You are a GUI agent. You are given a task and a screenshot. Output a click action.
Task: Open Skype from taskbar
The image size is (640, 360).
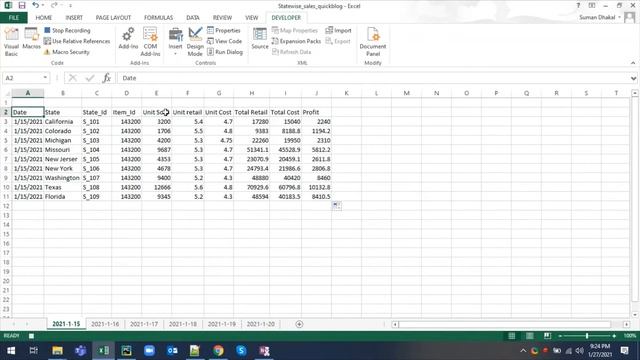point(241,351)
